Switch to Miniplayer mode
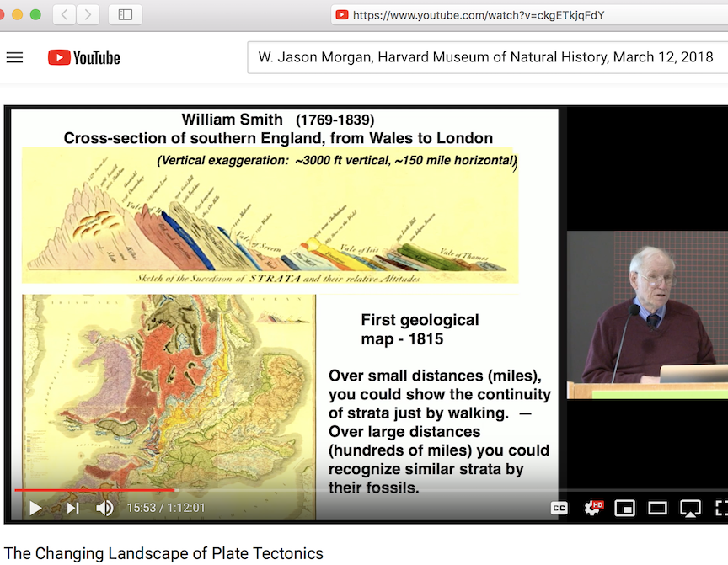The height and width of the screenshot is (565, 728). click(624, 509)
